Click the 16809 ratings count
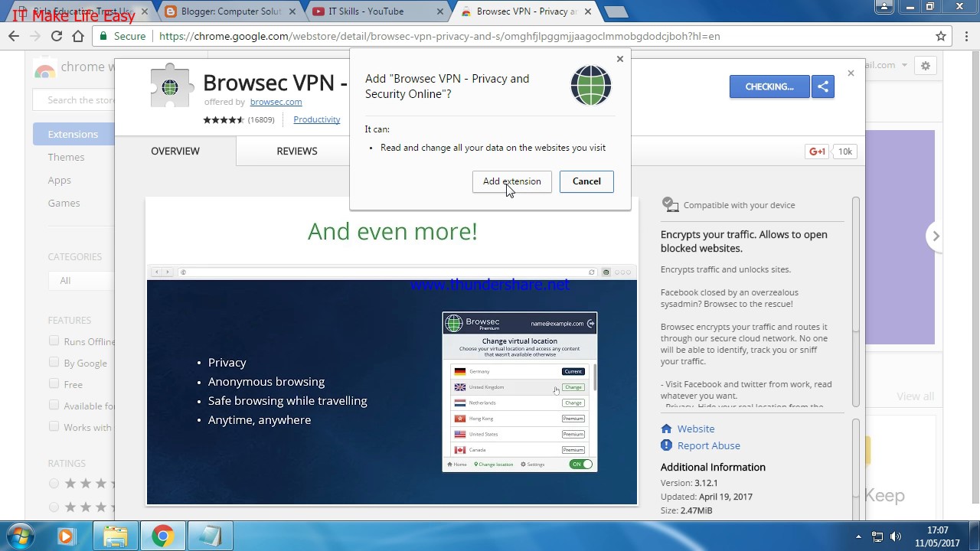 [x=261, y=119]
